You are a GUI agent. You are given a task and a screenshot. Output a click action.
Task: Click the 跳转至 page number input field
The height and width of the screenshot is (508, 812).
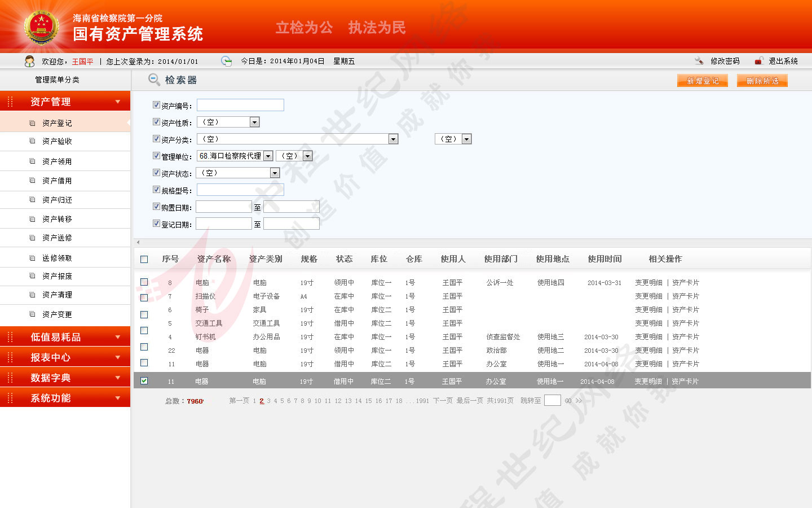pyautogui.click(x=552, y=400)
